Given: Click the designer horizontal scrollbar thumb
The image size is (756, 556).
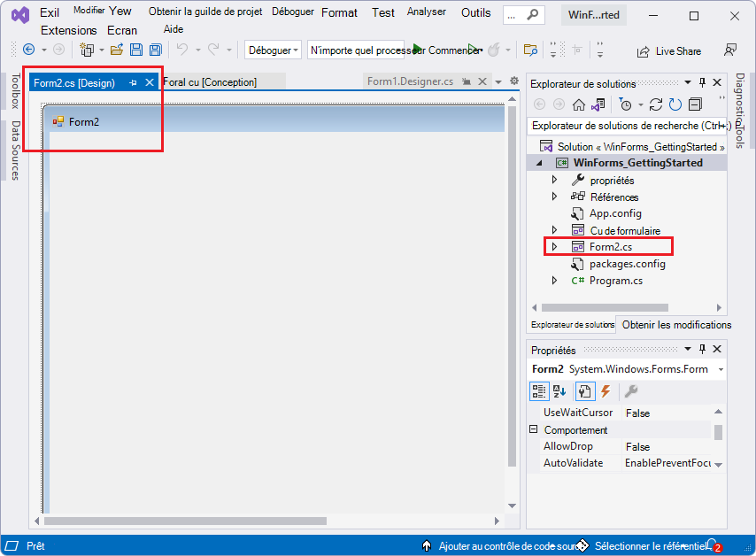Looking at the screenshot, I should coord(185,521).
